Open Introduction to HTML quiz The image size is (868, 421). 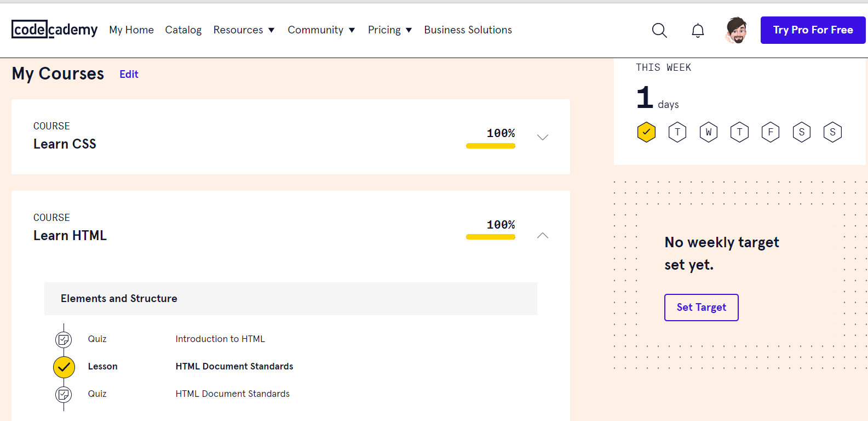[x=220, y=339]
